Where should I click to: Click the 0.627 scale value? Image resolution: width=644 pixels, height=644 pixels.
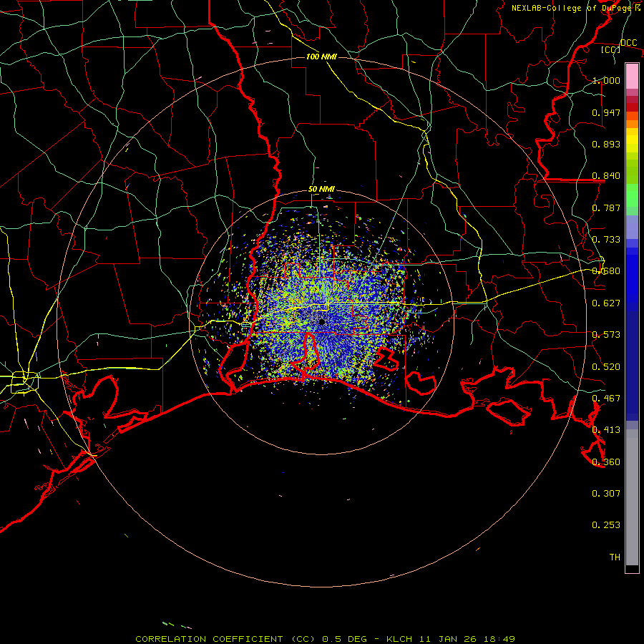pos(606,303)
